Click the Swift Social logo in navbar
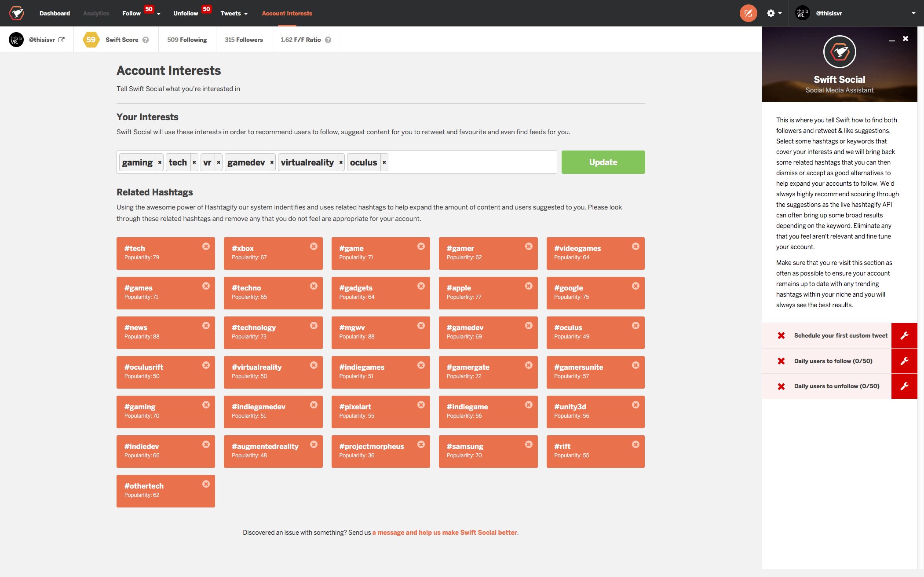Viewport: 924px width, 577px height. 17,13
